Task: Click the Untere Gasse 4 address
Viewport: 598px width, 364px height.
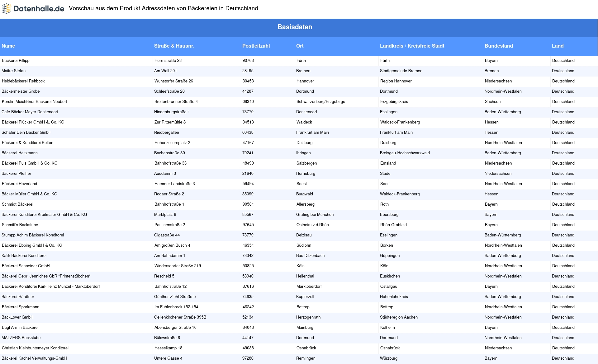Action: [x=168, y=358]
